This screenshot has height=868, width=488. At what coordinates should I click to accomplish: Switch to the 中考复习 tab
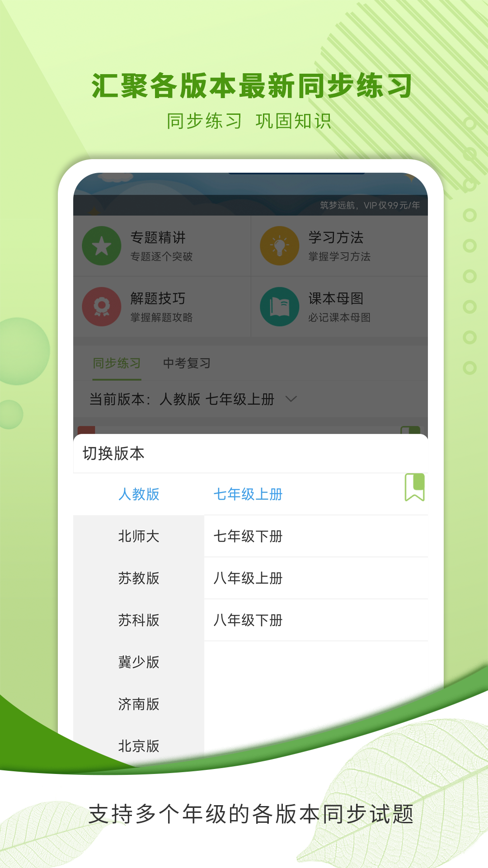pyautogui.click(x=187, y=363)
